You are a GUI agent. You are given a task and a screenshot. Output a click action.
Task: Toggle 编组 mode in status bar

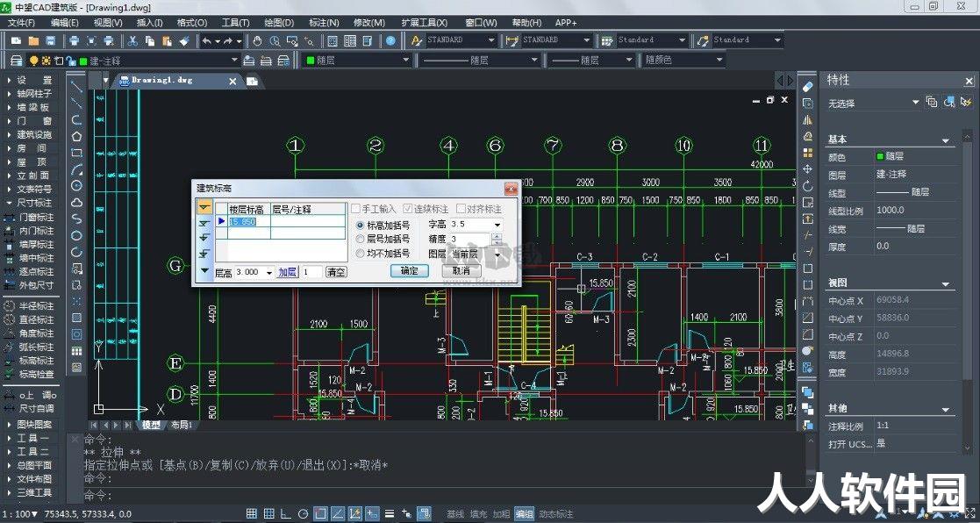(x=524, y=513)
